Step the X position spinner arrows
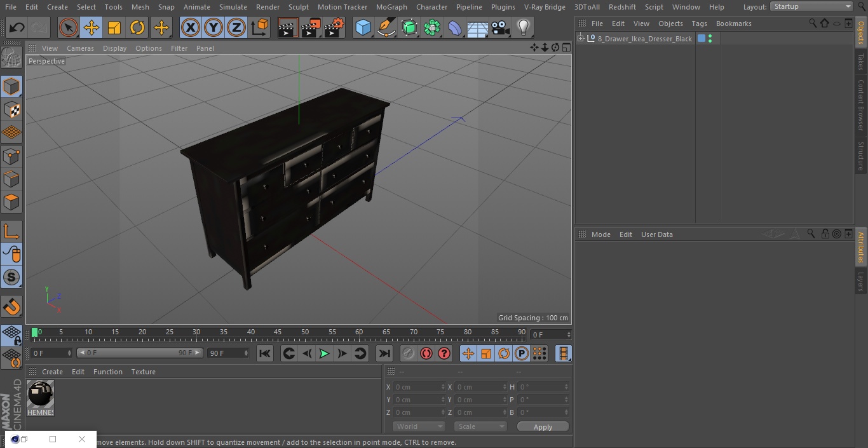 [x=443, y=387]
